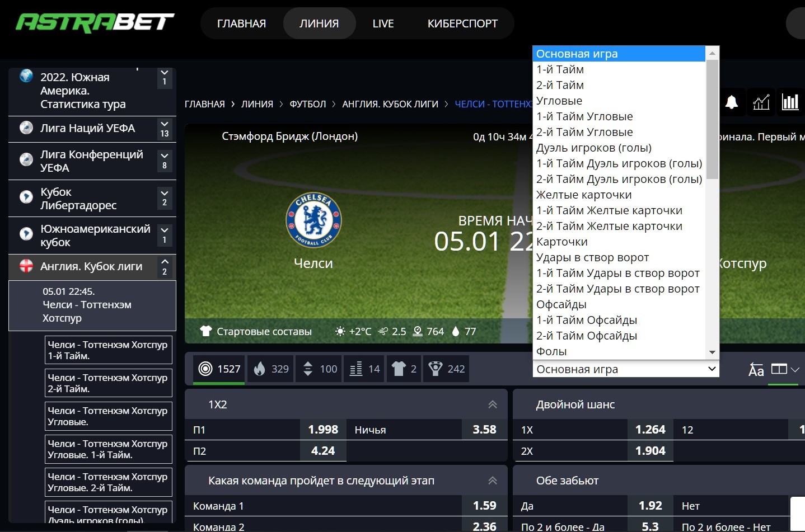
Task: Open Челси - Тоттенхэм Хотспур Угловые. 2-й Тайм
Action: click(109, 482)
